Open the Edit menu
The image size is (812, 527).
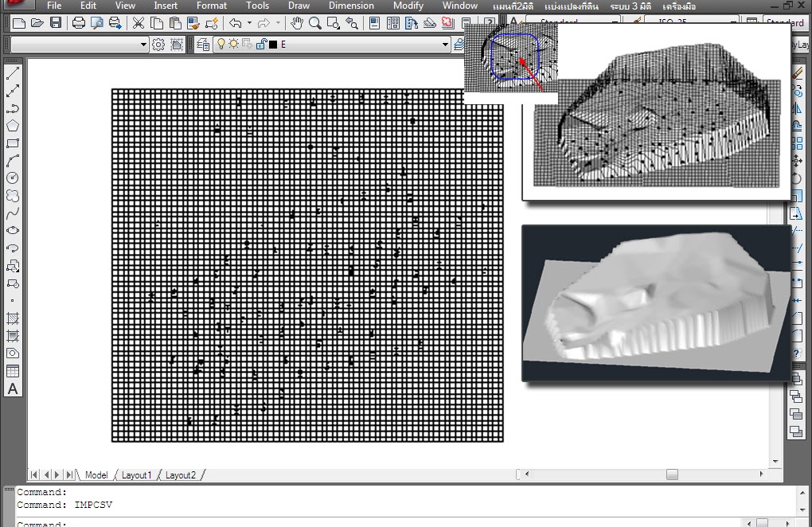[88, 6]
